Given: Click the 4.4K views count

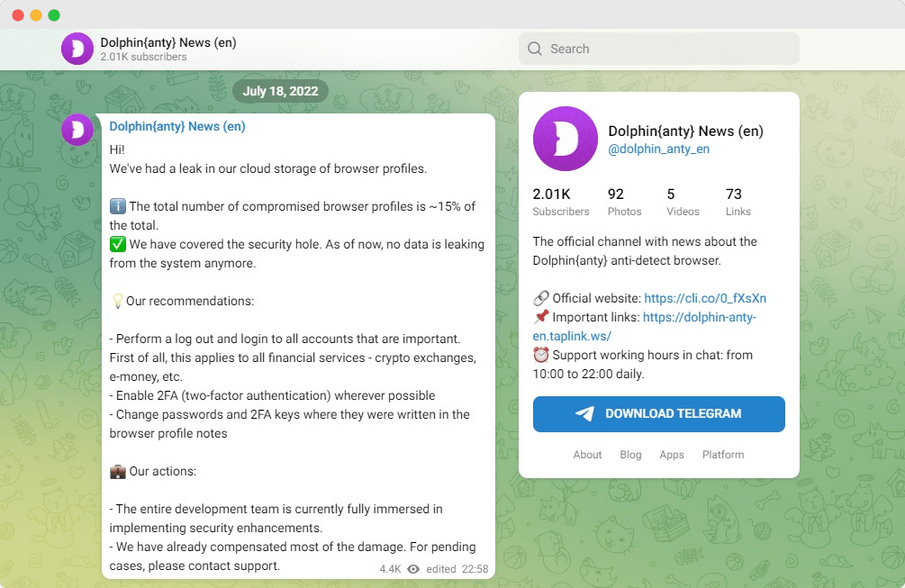Looking at the screenshot, I should (x=390, y=569).
